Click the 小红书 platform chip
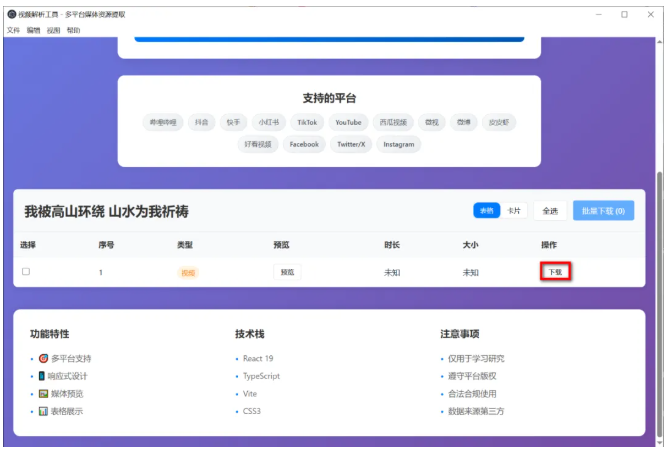 click(269, 122)
